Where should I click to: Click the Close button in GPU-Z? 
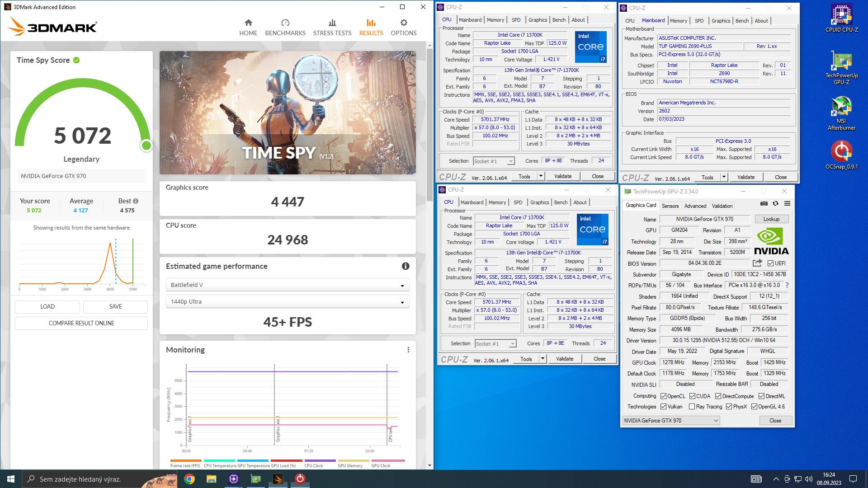point(775,421)
